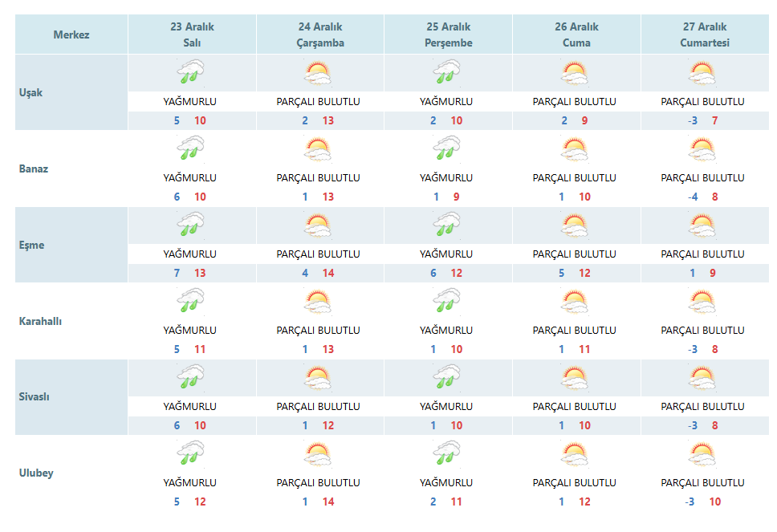Select the Merkez column header
Screen dimensions: 777x532
[x=71, y=35]
